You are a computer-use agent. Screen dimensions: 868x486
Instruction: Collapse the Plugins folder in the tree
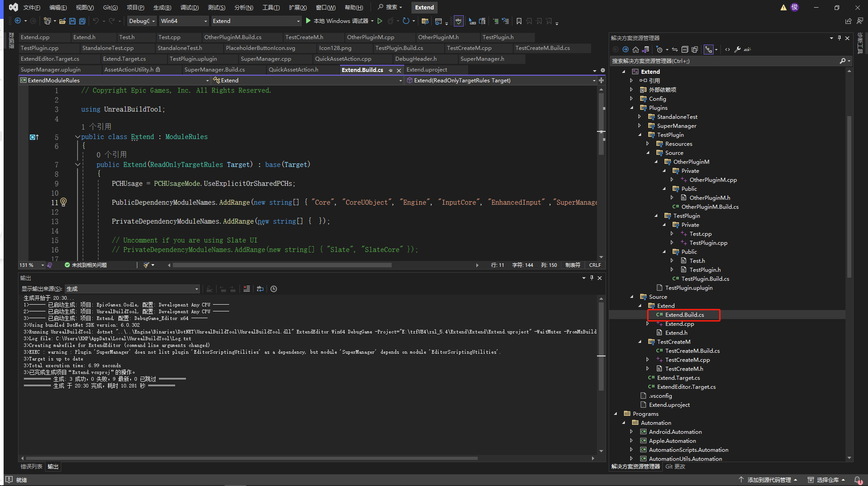pos(632,108)
